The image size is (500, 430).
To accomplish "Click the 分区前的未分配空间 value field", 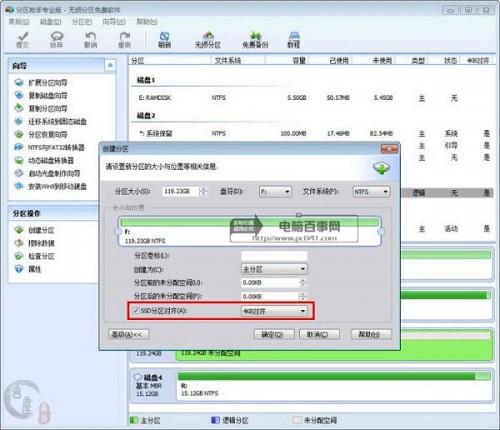I will 270,283.
